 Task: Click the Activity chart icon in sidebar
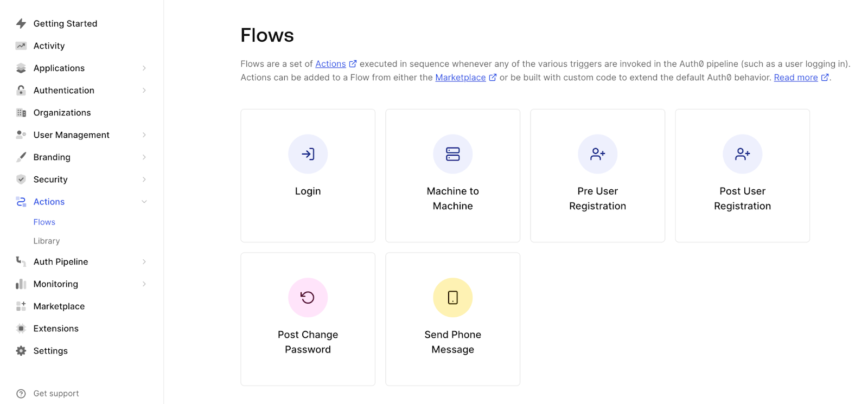click(x=21, y=46)
